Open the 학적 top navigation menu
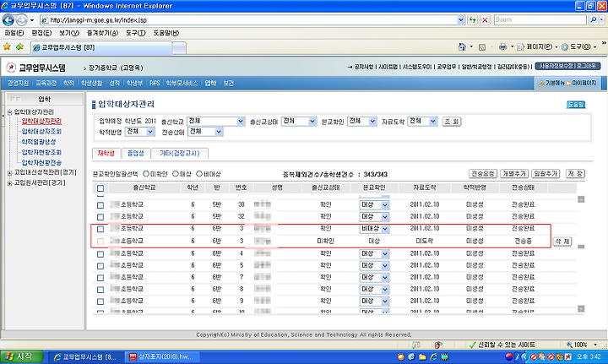608x364 pixels. pyautogui.click(x=68, y=83)
